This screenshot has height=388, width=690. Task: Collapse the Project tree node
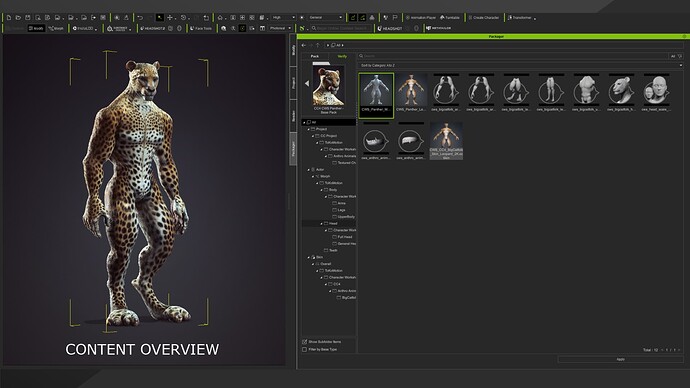[308, 129]
